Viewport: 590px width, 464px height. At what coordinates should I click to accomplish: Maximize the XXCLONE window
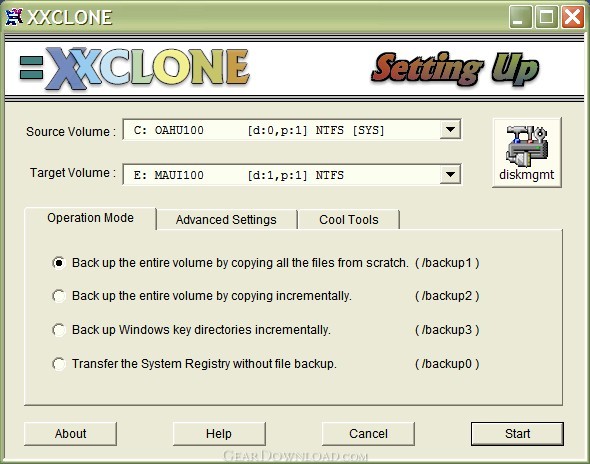point(546,17)
